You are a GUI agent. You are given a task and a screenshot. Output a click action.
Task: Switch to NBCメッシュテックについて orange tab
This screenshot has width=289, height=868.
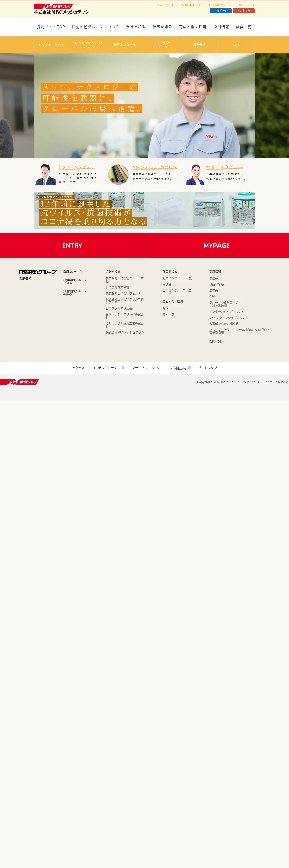89,45
